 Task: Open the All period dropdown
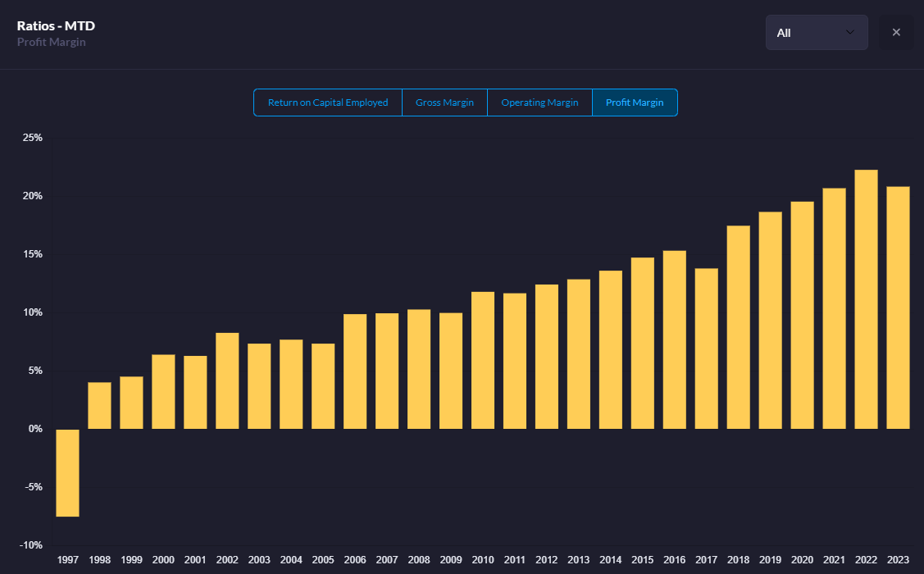click(x=816, y=33)
